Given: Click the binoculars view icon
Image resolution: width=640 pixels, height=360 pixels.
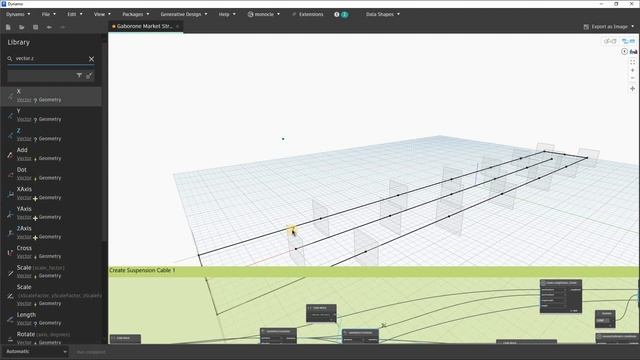Looking at the screenshot, I should click(633, 51).
